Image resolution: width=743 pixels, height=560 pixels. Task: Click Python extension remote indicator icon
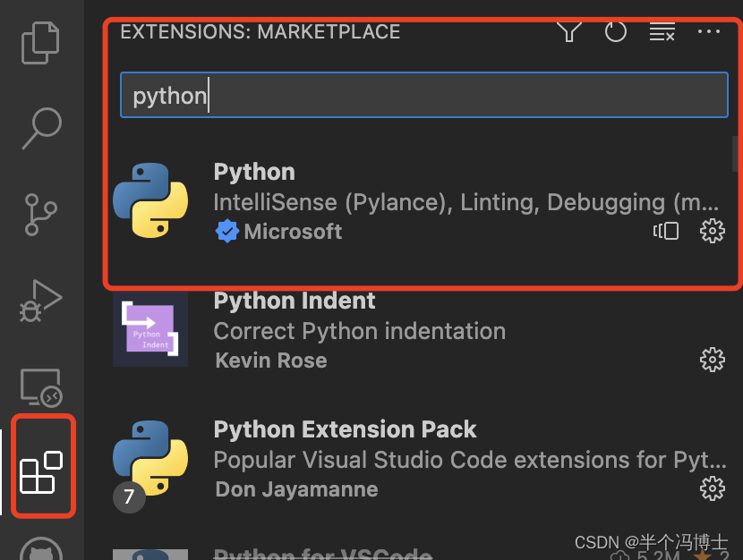point(666,231)
